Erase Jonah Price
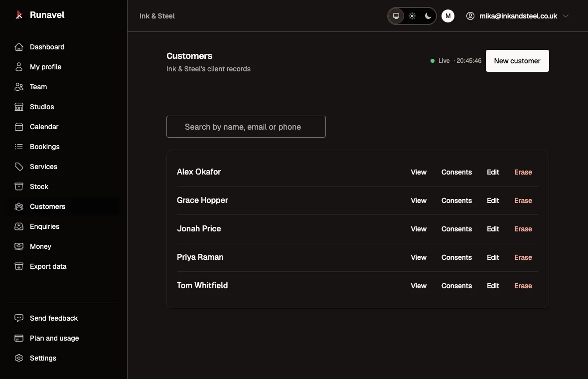The image size is (588, 379). [523, 229]
